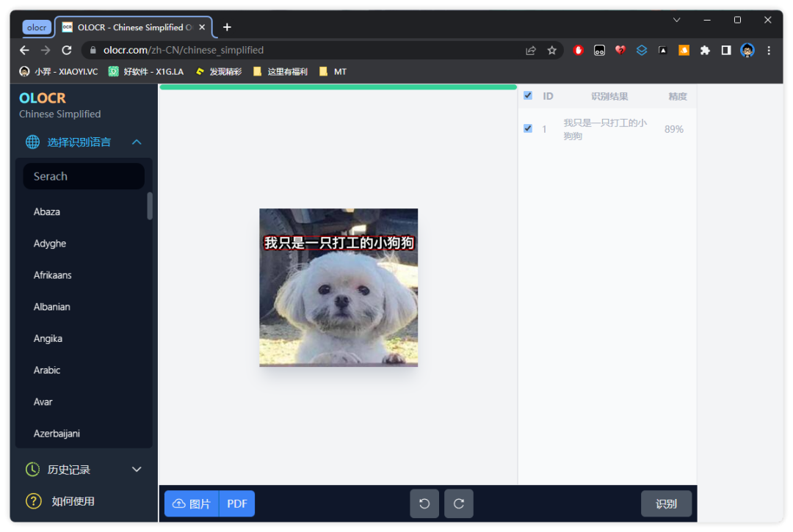Click the Serach language input field

click(x=84, y=176)
